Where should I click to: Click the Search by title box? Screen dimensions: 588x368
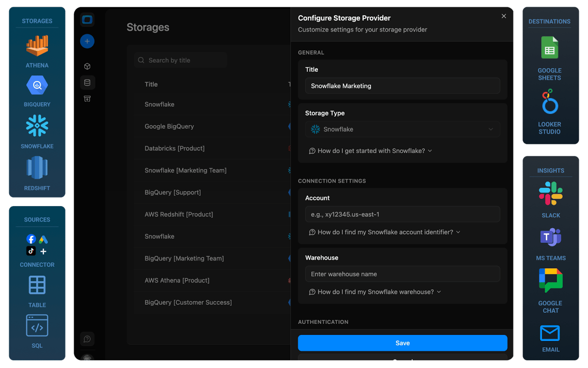tap(181, 60)
